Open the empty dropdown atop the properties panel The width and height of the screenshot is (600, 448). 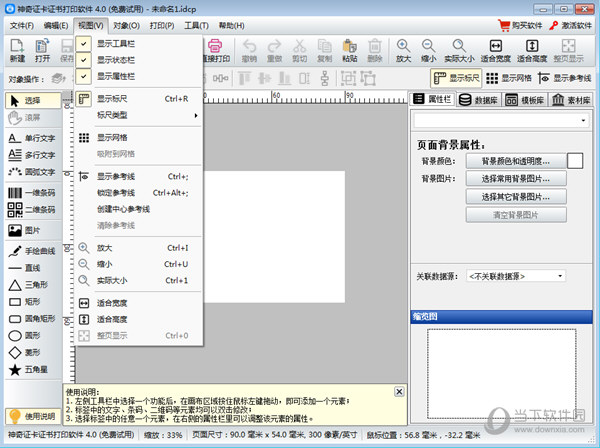(501, 121)
